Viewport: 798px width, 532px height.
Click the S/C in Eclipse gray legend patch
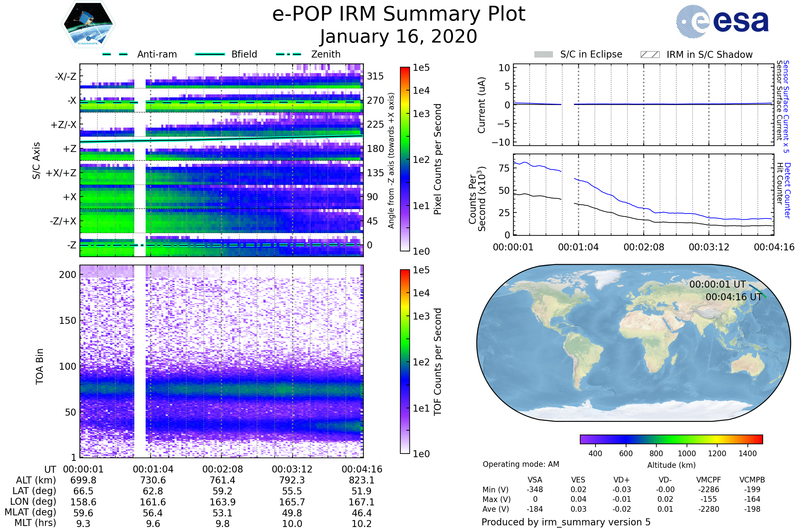pos(544,55)
